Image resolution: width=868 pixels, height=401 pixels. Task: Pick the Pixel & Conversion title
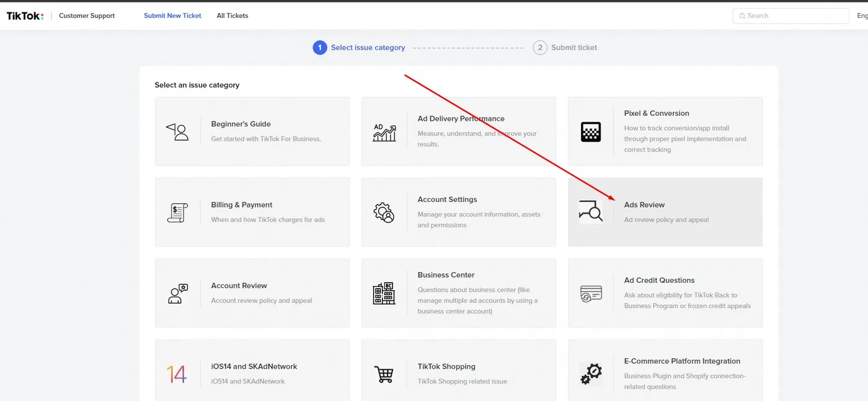point(657,113)
